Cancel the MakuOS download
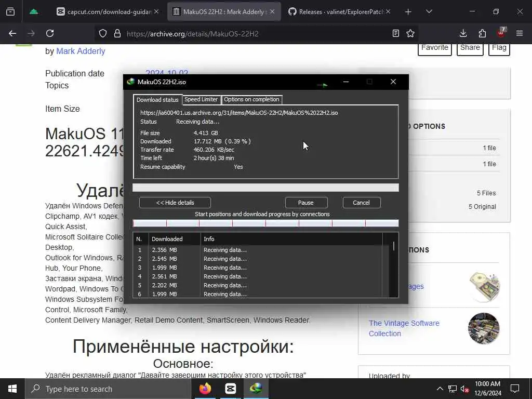Viewport: 532px width, 399px height. [362, 203]
